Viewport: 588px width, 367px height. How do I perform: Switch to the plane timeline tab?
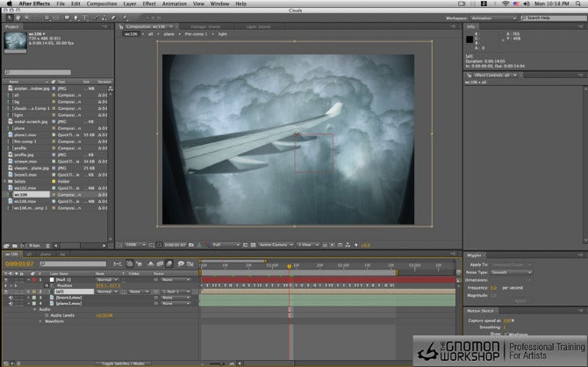pyautogui.click(x=46, y=255)
